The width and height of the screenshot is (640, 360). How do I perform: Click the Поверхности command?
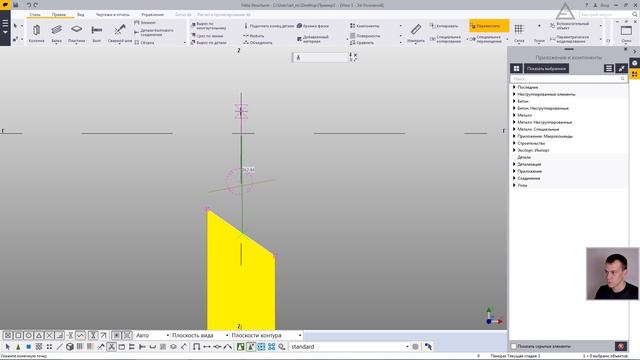[x=365, y=36]
